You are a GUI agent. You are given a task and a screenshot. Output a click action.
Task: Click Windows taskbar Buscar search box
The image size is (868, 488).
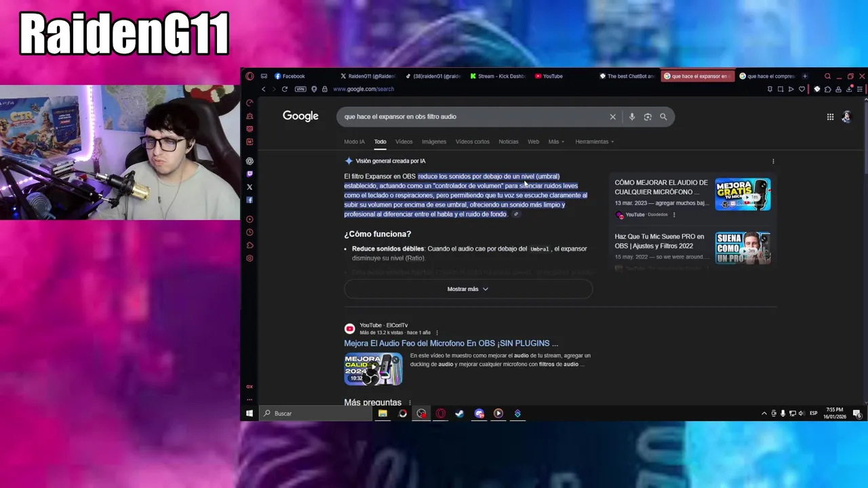(x=316, y=413)
